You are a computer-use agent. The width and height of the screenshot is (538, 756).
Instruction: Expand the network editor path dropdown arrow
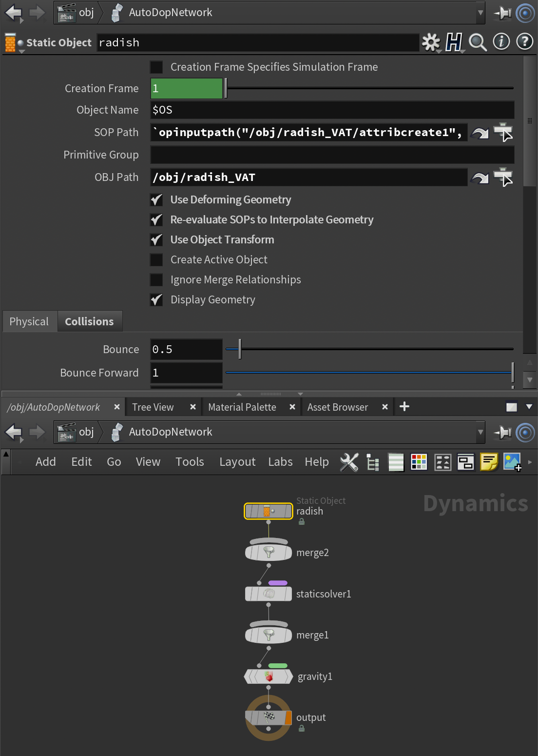click(480, 432)
